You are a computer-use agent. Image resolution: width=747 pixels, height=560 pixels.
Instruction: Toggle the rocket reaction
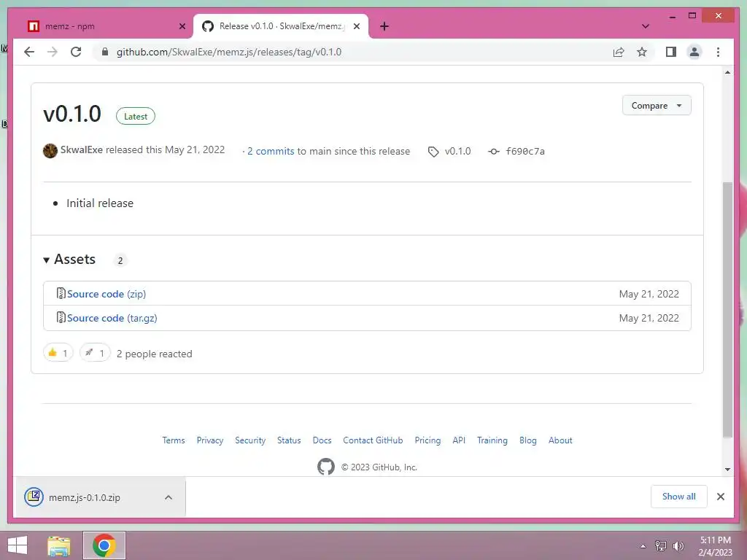coord(95,353)
